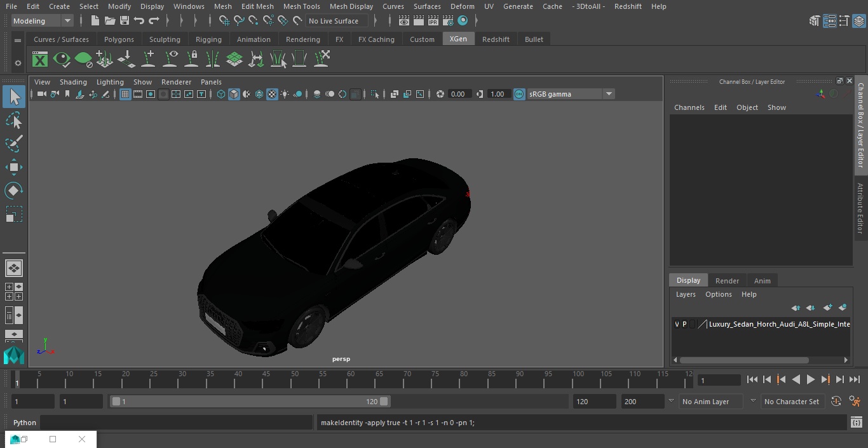Toggle layer playback P box
This screenshot has height=448, width=868.
(x=684, y=324)
